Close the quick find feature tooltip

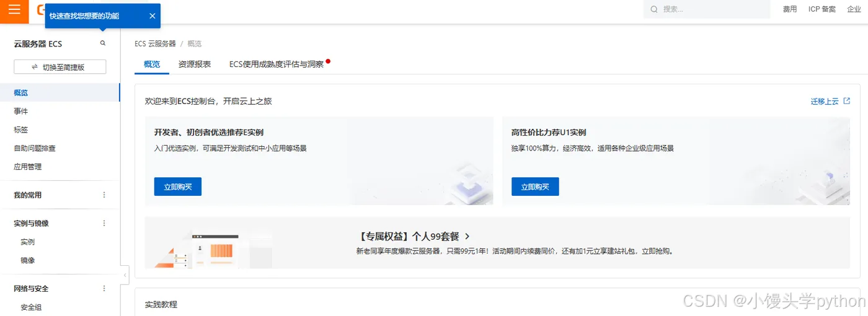pos(152,16)
